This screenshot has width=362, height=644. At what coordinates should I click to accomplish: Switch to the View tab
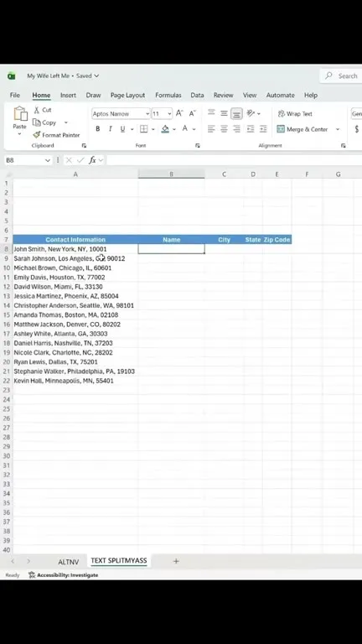[x=250, y=95]
